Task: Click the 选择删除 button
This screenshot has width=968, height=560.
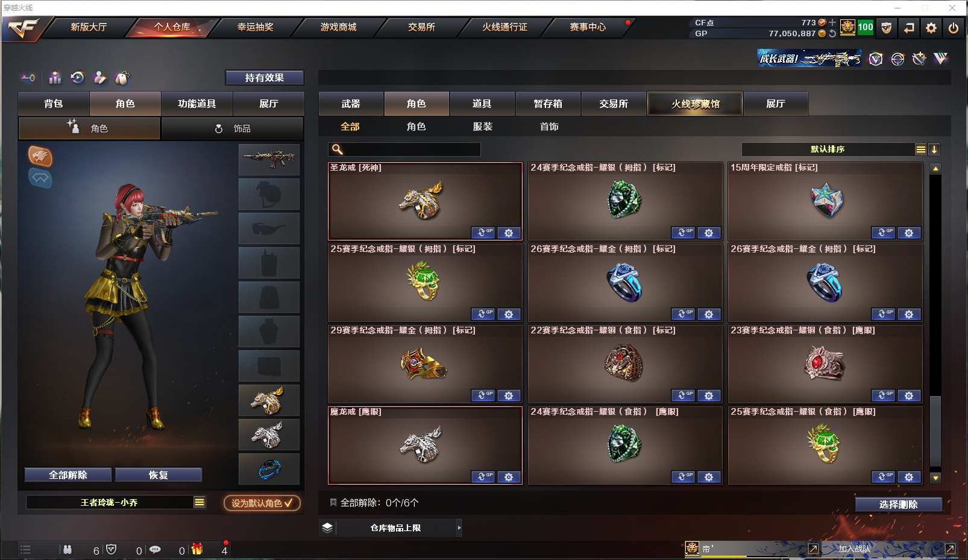Action: coord(898,505)
